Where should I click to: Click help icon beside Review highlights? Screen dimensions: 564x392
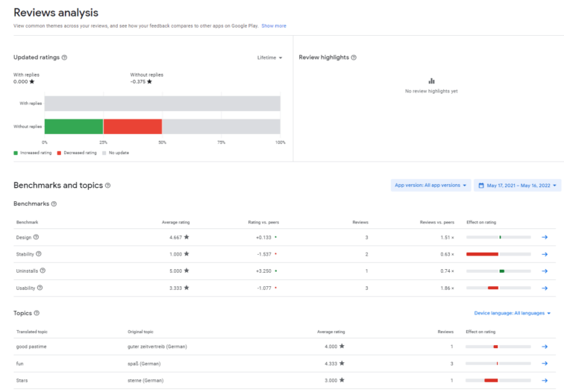pyautogui.click(x=354, y=57)
